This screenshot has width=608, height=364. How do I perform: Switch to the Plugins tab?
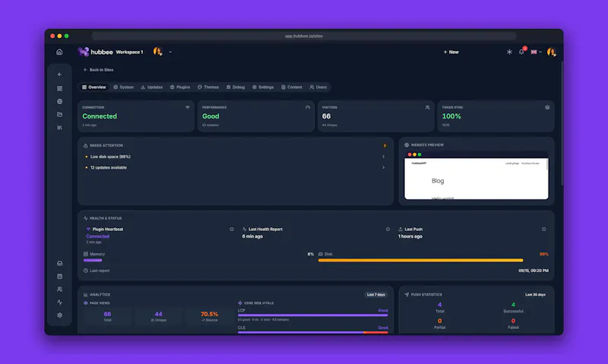click(180, 87)
